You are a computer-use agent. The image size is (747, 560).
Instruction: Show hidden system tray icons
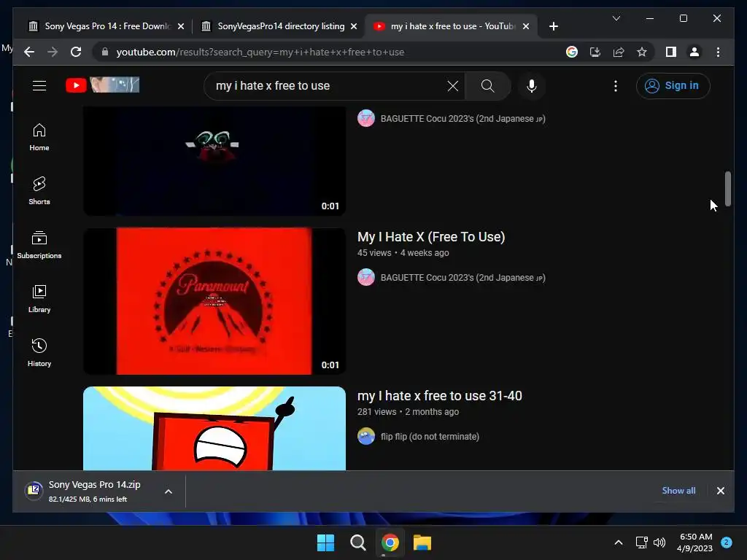pyautogui.click(x=619, y=542)
